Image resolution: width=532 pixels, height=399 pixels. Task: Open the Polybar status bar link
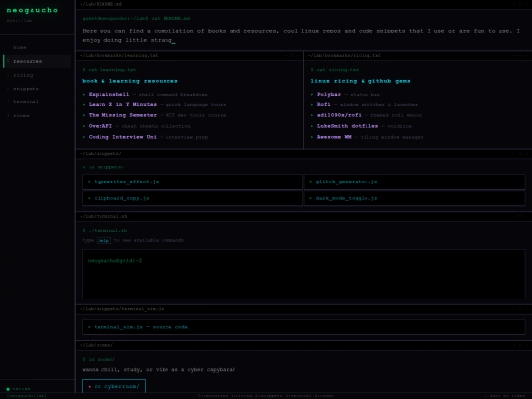[329, 94]
